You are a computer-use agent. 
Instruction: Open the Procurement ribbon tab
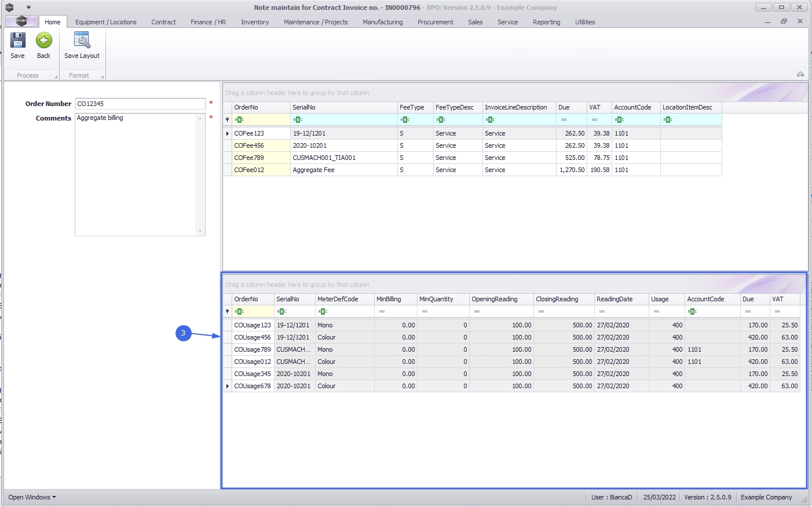[x=435, y=22]
